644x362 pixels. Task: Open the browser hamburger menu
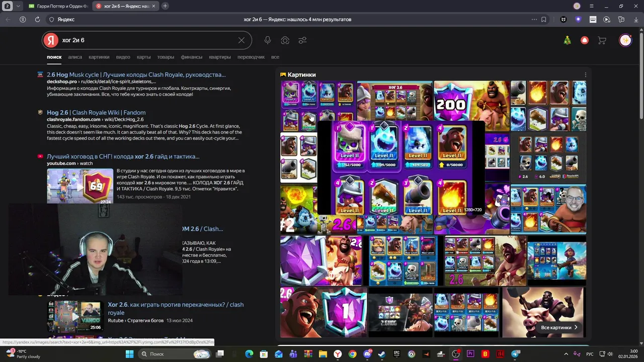[x=591, y=6]
